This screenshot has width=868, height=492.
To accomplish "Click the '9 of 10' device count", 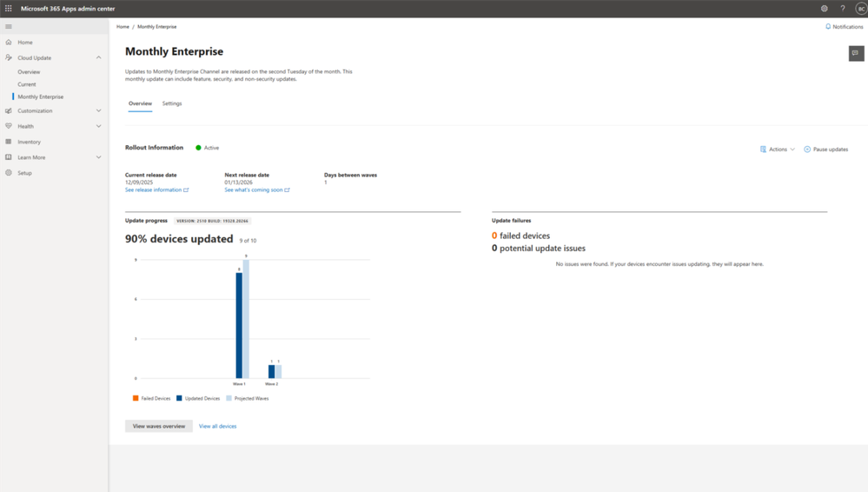I will click(248, 241).
